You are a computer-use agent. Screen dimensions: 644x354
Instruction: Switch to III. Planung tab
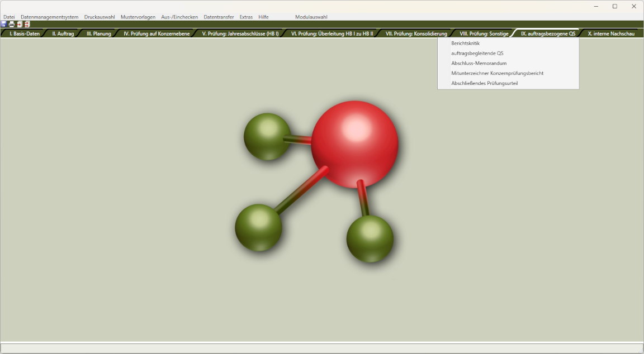(98, 34)
